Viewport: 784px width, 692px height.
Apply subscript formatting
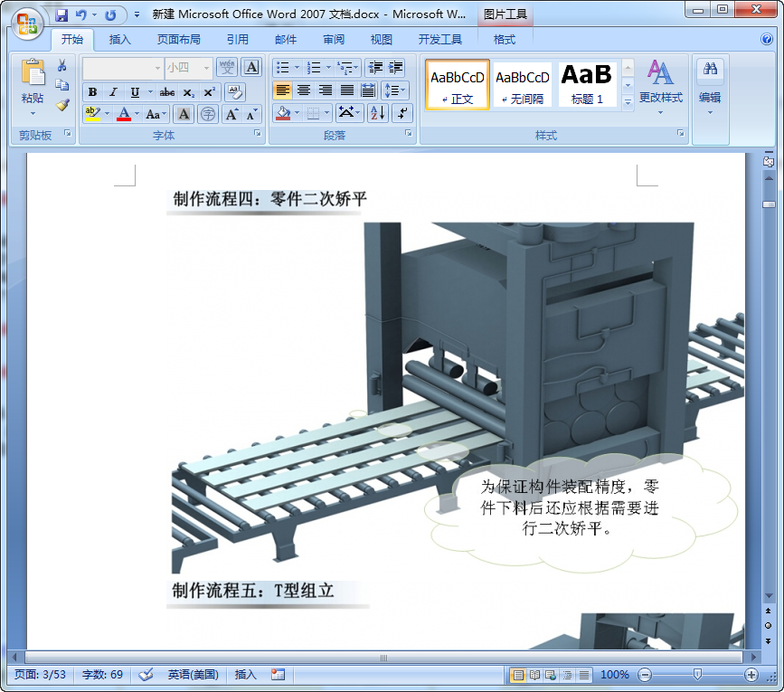click(x=188, y=92)
